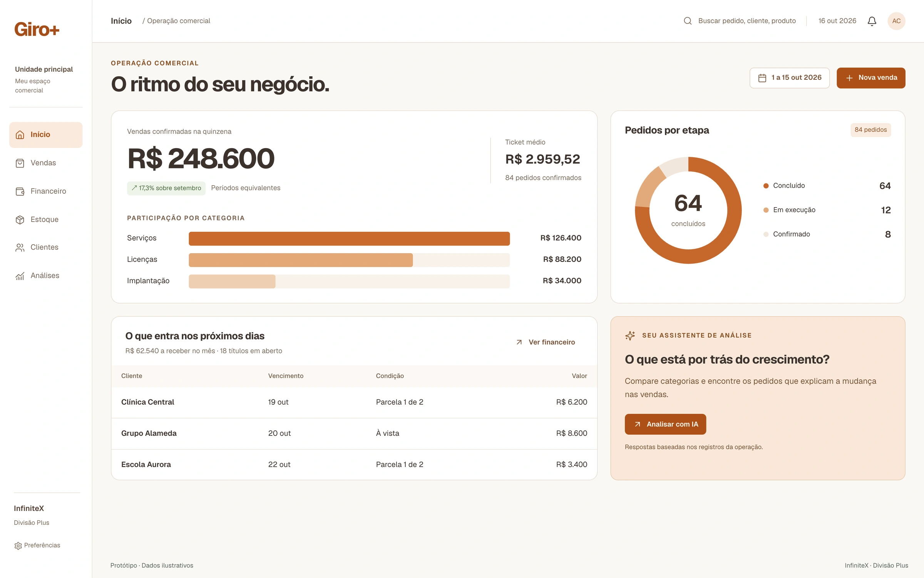This screenshot has height=578, width=924.
Task: Click the Valor column header
Action: pos(579,376)
